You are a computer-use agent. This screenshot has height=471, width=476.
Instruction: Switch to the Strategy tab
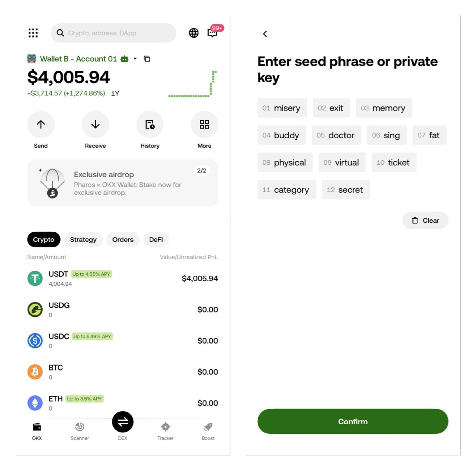(83, 239)
